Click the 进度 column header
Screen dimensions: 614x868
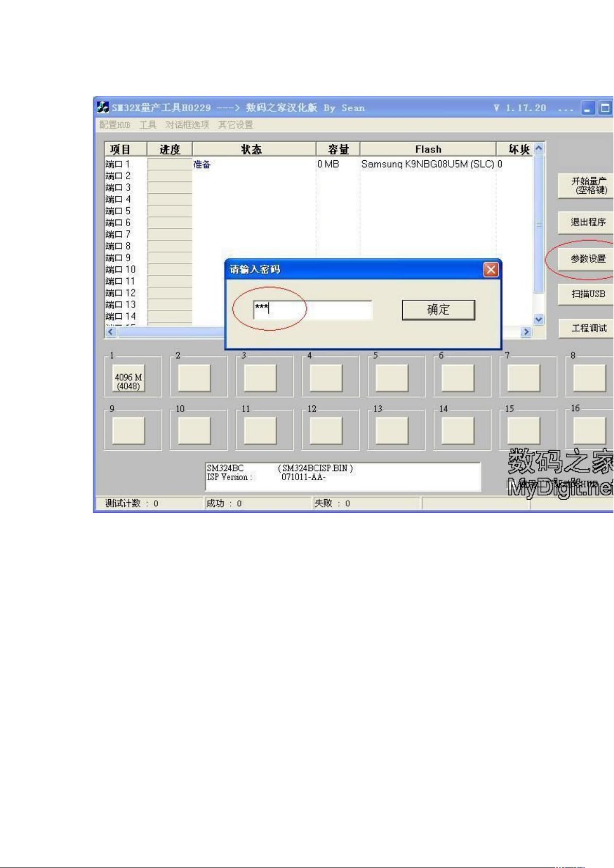pos(170,149)
